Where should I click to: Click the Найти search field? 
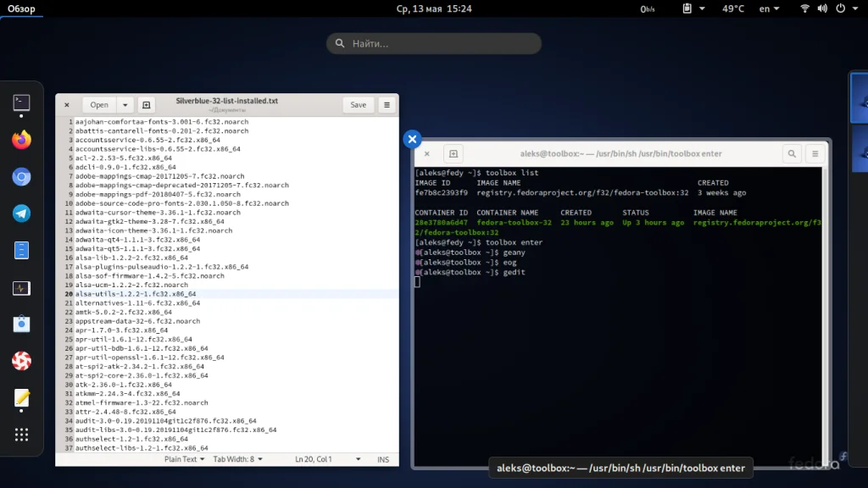[x=434, y=43]
